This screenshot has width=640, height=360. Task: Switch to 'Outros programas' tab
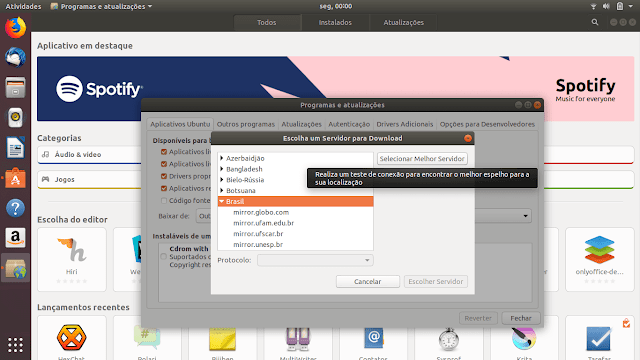coord(246,124)
